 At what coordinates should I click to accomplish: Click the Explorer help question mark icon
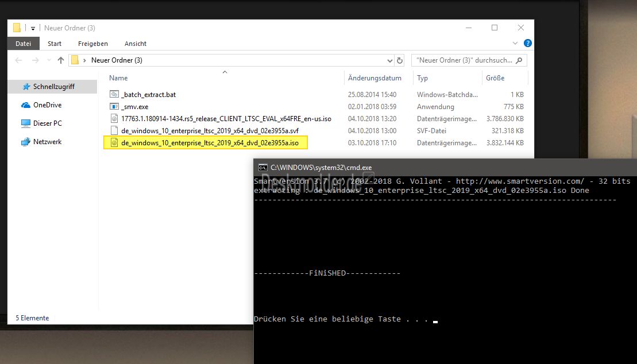click(528, 43)
